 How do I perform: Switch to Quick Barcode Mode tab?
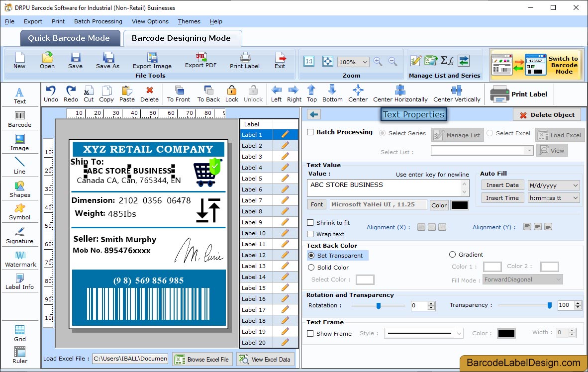[x=70, y=38]
